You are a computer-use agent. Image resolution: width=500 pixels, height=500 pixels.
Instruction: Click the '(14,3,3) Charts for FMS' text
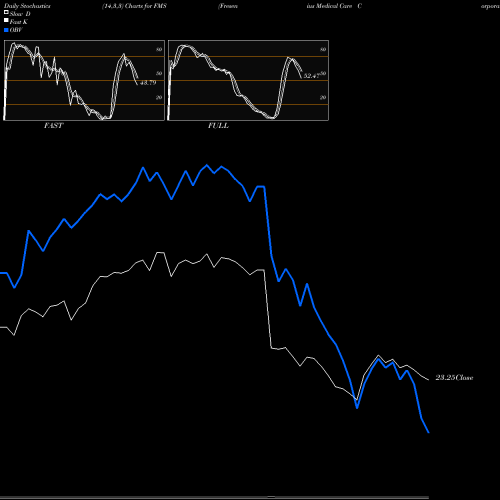(134, 6)
